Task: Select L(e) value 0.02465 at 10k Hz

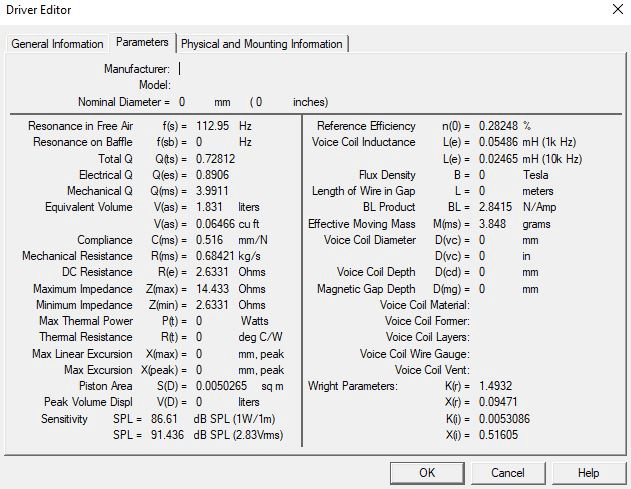Action: (498, 159)
